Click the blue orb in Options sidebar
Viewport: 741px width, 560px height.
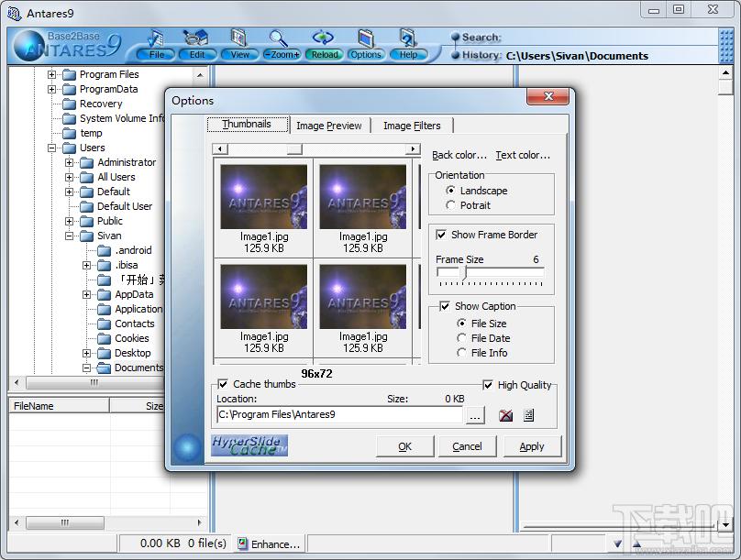point(187,446)
